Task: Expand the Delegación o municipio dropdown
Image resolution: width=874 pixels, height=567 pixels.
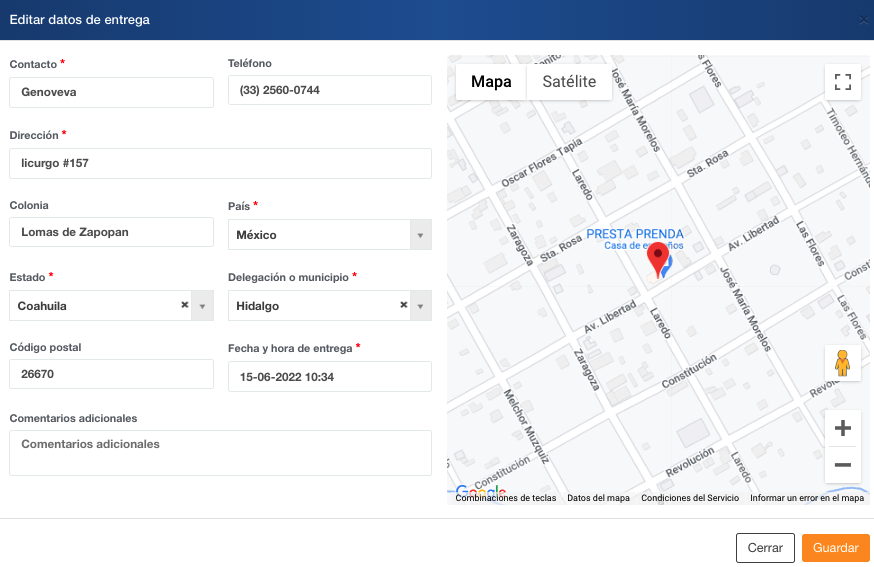Action: pyautogui.click(x=421, y=306)
